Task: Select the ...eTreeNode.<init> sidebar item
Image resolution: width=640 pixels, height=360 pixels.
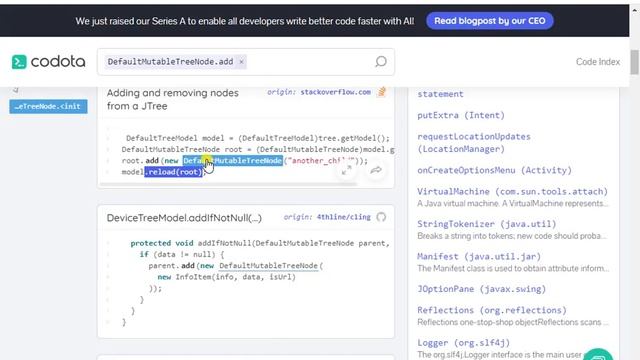Action: 48,107
